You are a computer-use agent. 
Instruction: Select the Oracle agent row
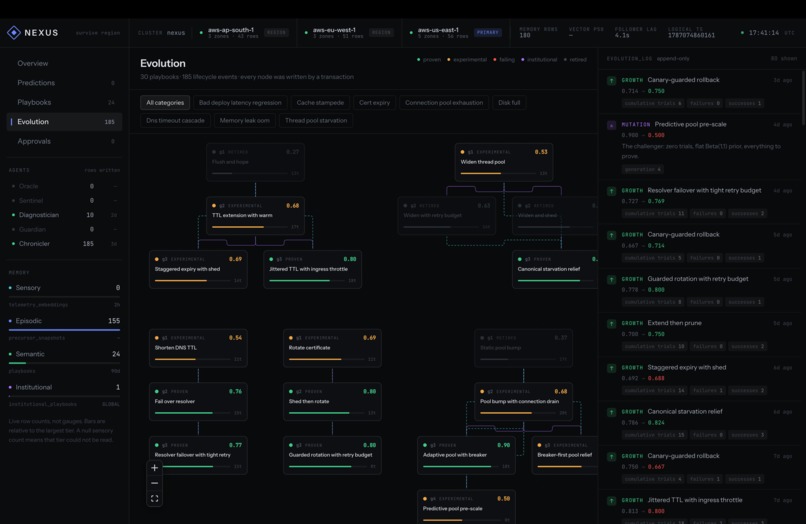point(64,186)
